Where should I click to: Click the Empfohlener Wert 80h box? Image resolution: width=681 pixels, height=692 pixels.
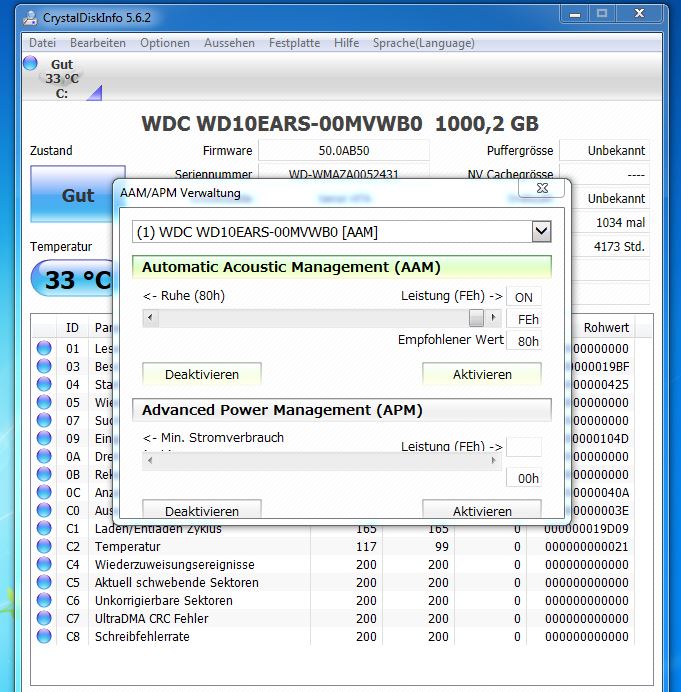[524, 341]
